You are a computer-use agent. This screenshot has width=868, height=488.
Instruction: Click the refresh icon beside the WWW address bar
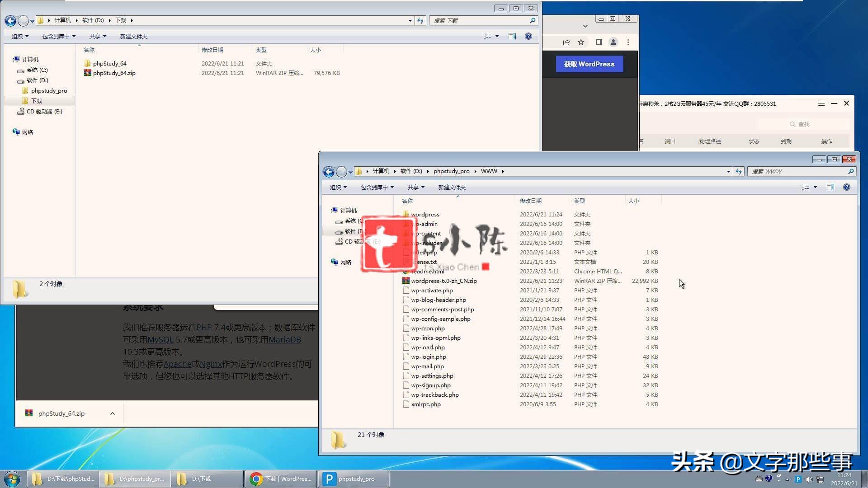pyautogui.click(x=738, y=172)
